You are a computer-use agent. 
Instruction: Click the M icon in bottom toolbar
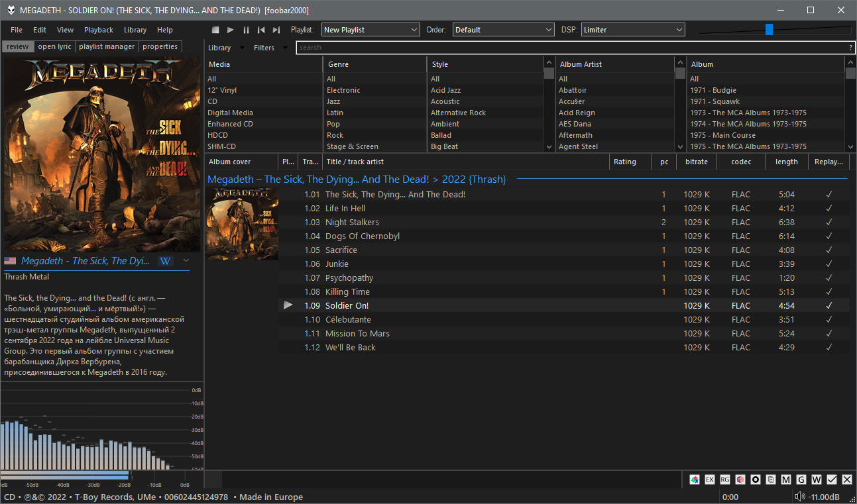(786, 479)
